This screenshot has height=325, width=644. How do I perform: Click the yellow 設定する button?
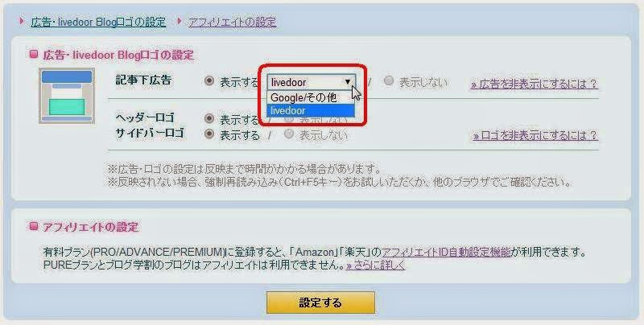point(320,302)
